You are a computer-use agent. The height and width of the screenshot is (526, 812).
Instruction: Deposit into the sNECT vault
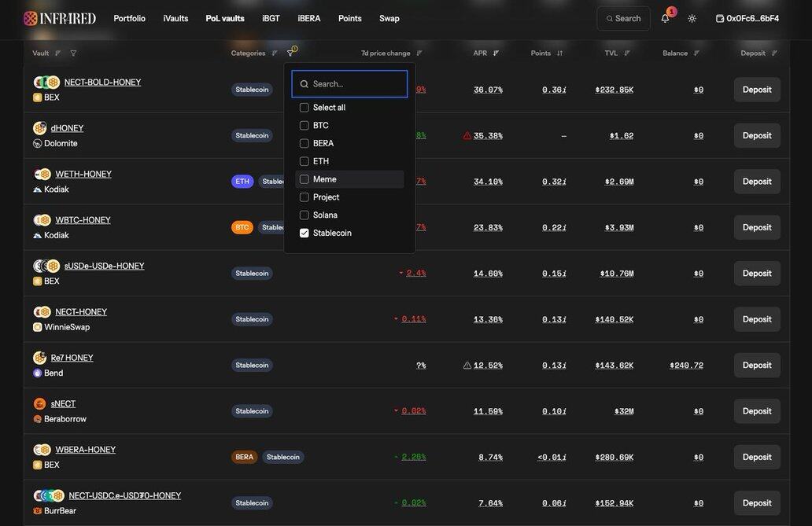coord(757,411)
